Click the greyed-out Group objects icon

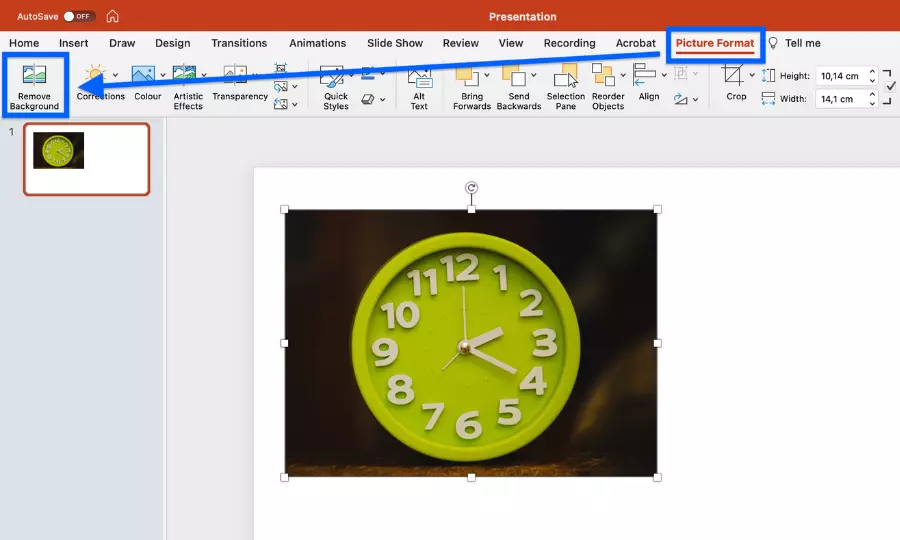point(681,73)
